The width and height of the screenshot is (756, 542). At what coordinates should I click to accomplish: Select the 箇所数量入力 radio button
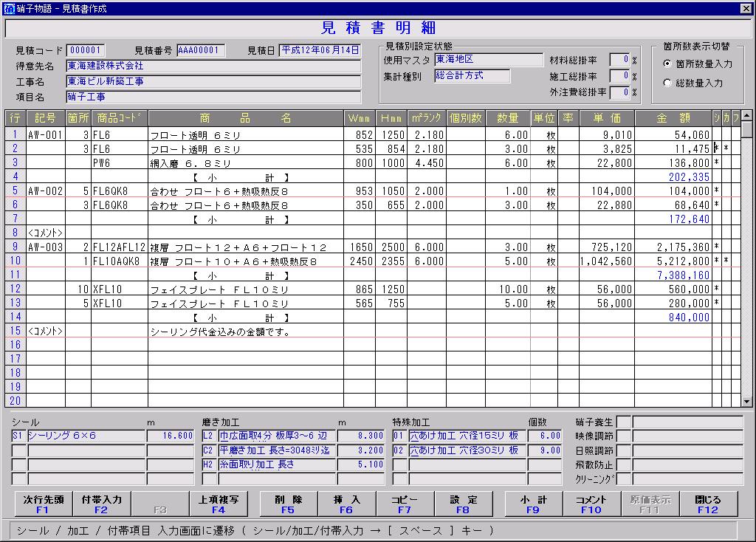[x=668, y=64]
